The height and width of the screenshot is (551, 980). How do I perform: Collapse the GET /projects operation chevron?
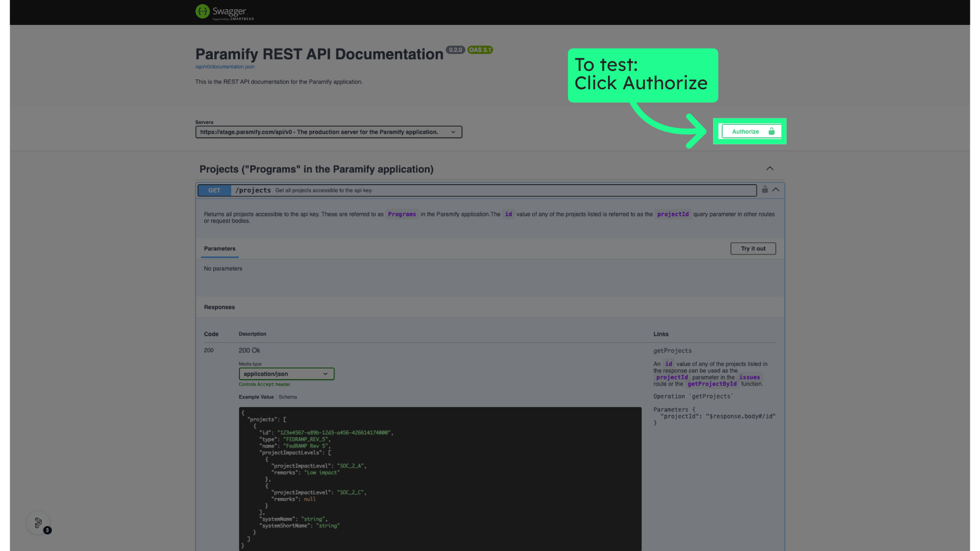(776, 189)
